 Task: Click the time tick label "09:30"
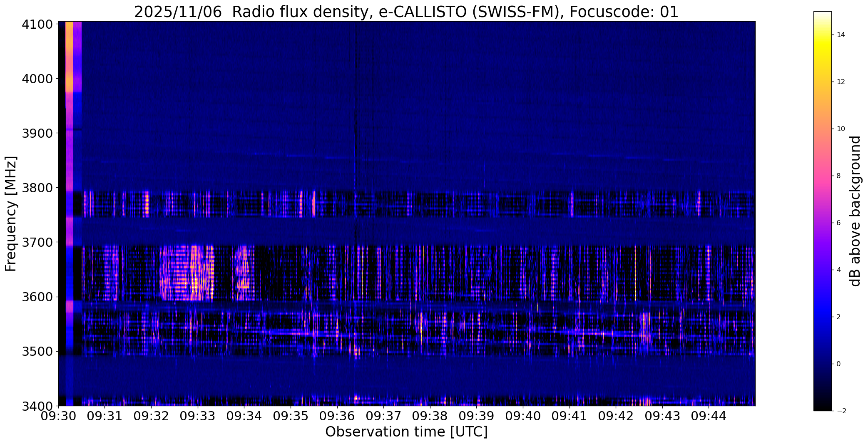pyautogui.click(x=58, y=416)
